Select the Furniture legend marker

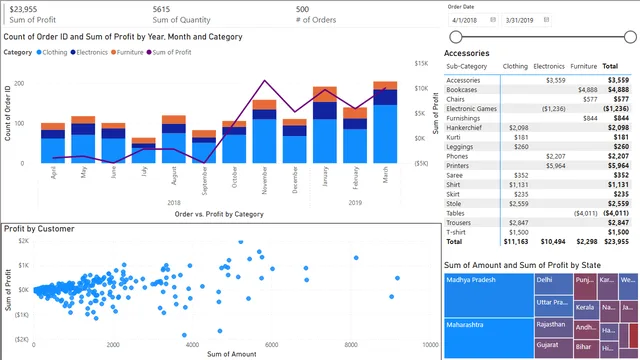coord(113,52)
